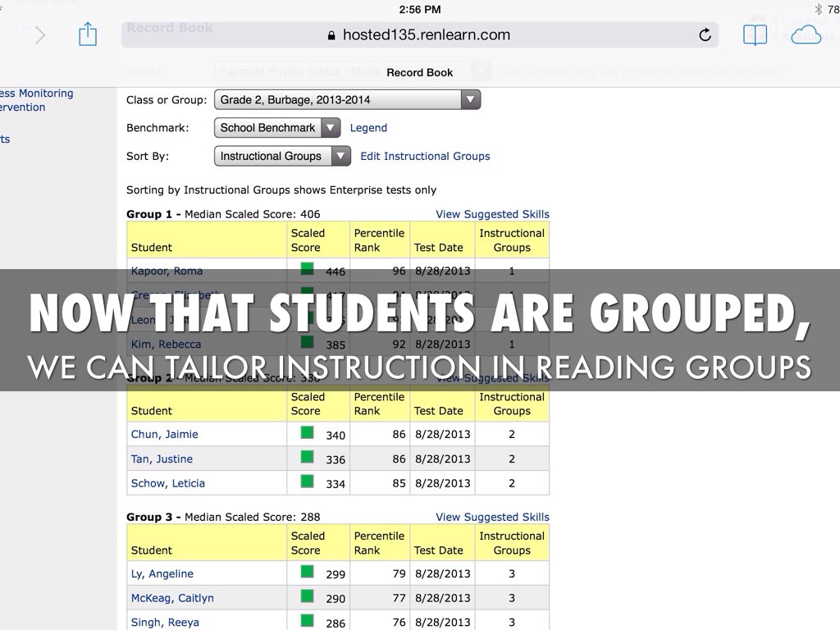Screen dimensions: 840x630
Task: Open the Safari bookmarks book icon
Action: [755, 34]
